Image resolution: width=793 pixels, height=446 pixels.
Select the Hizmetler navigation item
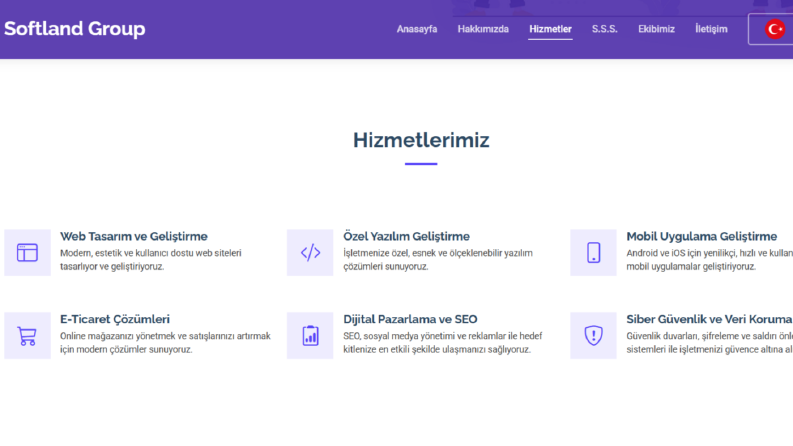550,29
